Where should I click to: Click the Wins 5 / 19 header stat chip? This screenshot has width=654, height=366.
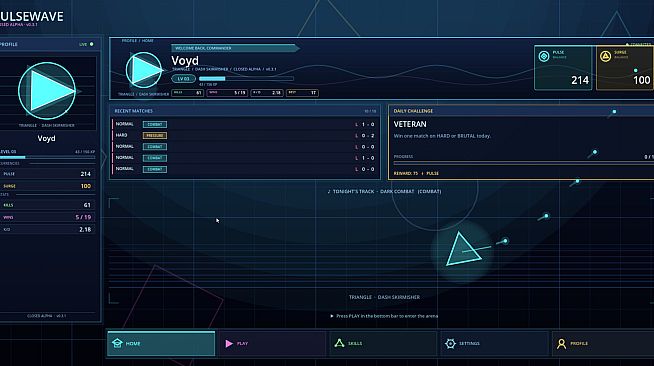[x=227, y=93]
